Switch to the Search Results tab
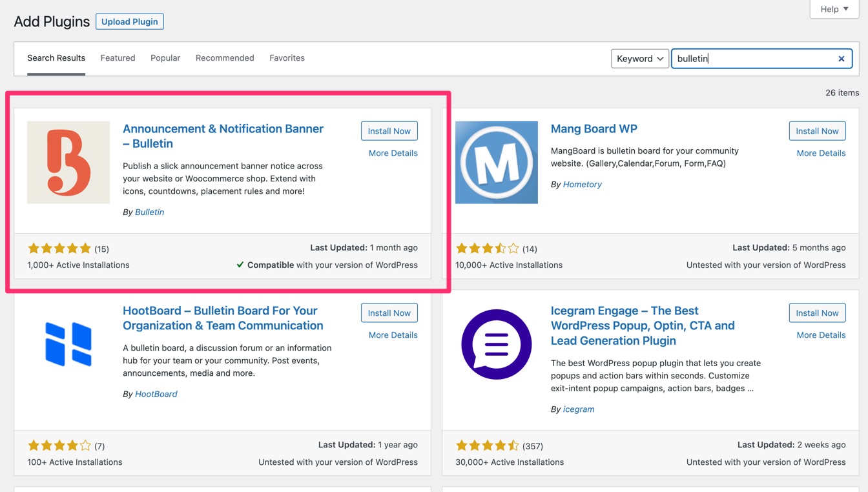The width and height of the screenshot is (868, 492). [x=56, y=58]
